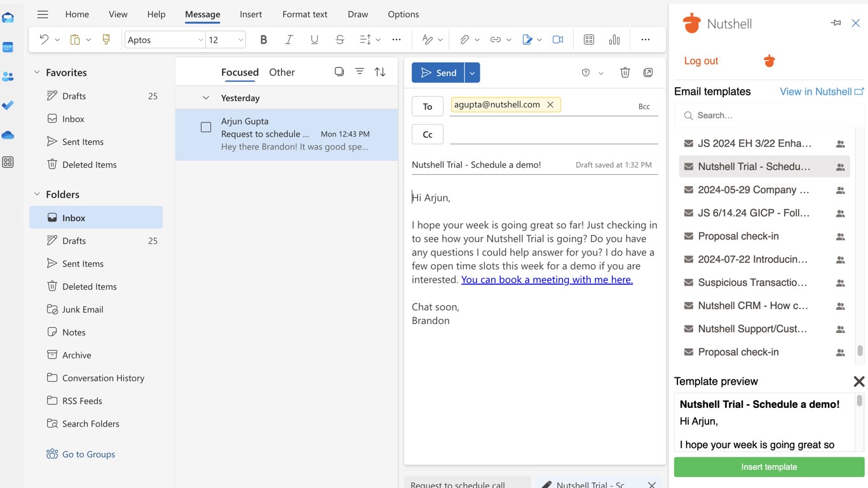Collapse the Favorites section
This screenshot has height=488, width=868.
pos(37,72)
